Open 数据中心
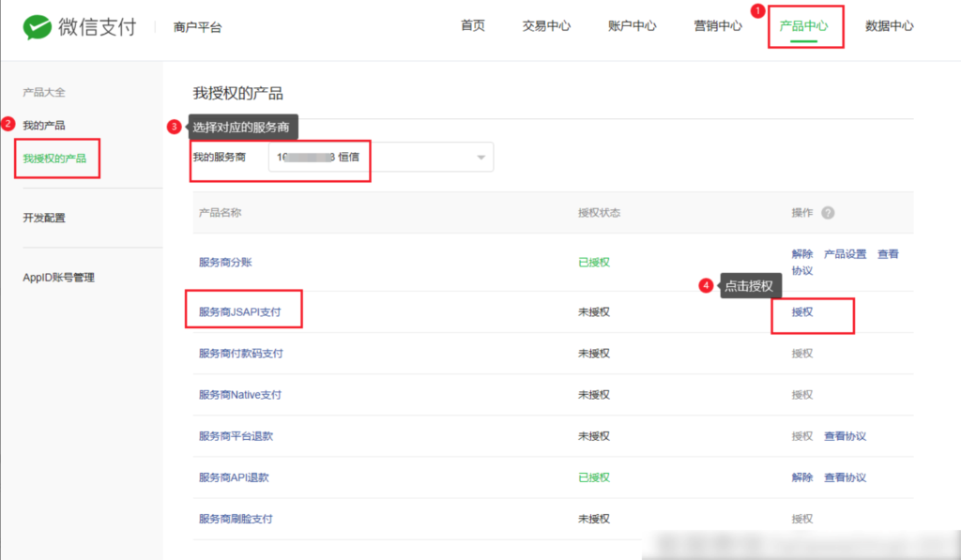The height and width of the screenshot is (560, 961). coord(889,26)
